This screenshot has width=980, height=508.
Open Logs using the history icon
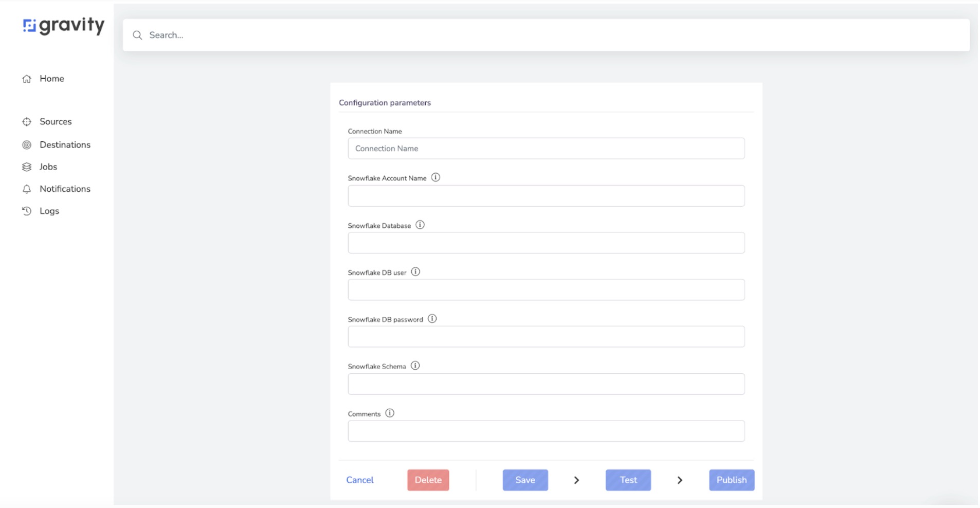point(27,211)
